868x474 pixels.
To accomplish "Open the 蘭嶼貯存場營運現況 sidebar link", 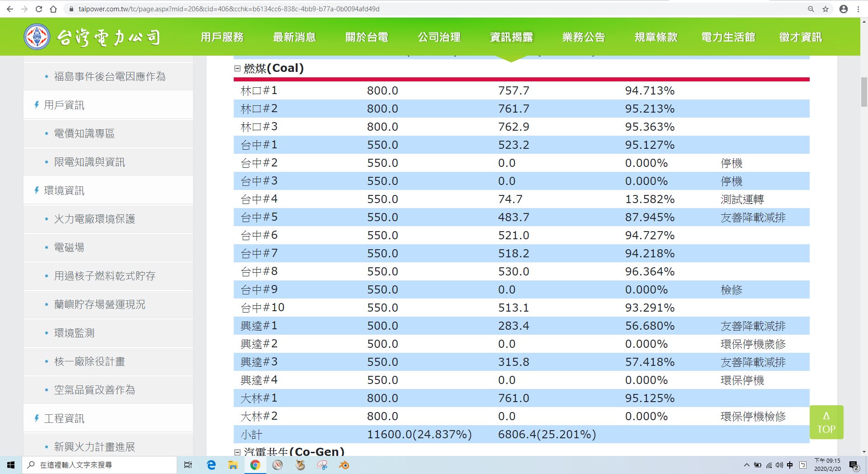I will pyautogui.click(x=100, y=304).
